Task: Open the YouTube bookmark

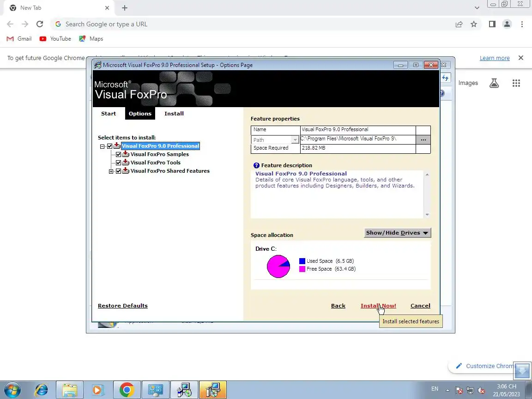Action: click(55, 39)
